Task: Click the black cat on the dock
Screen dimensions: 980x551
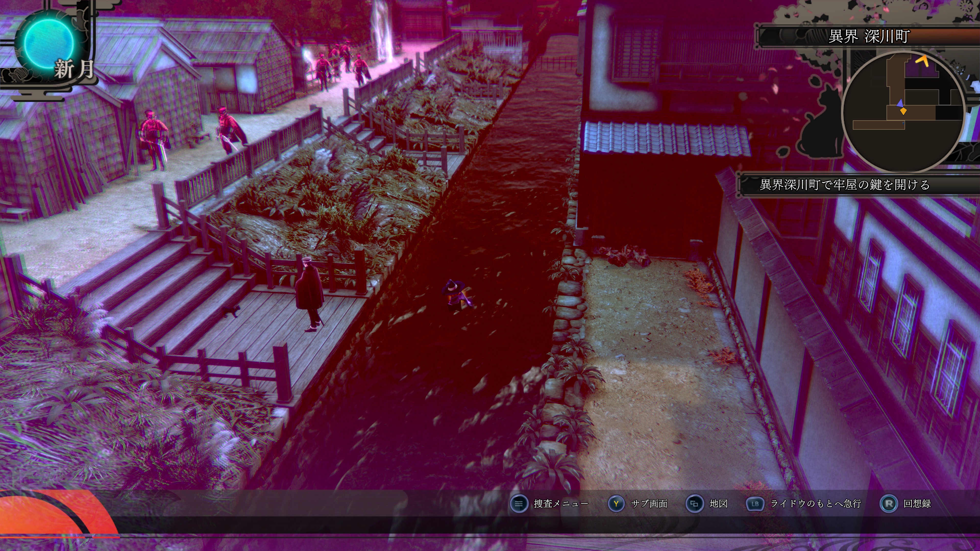Action: [x=231, y=311]
